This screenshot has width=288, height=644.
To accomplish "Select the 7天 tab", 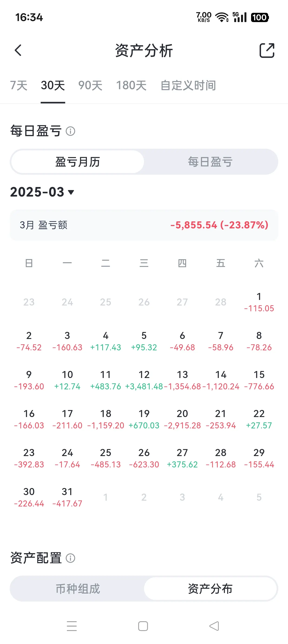I will [19, 85].
